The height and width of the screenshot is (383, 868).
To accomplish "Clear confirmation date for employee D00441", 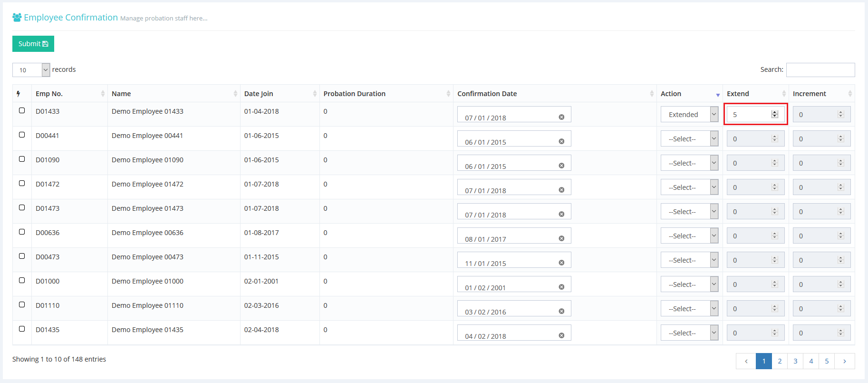I will tap(561, 141).
